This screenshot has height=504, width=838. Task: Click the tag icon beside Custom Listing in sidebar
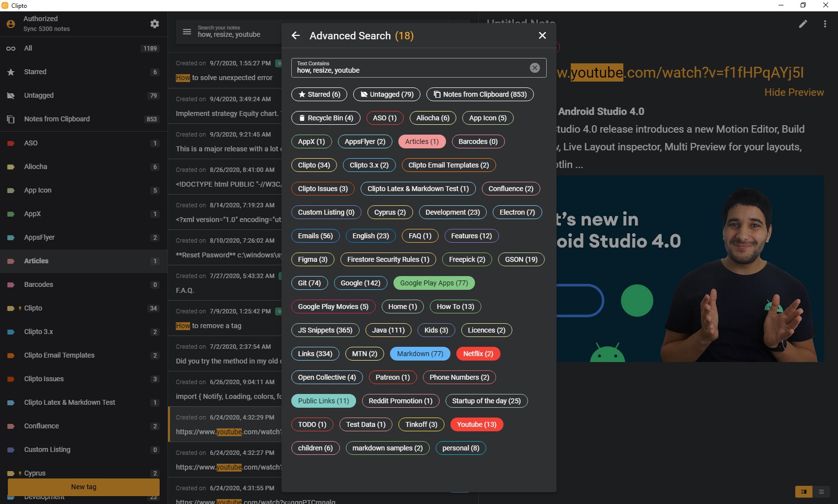11,449
